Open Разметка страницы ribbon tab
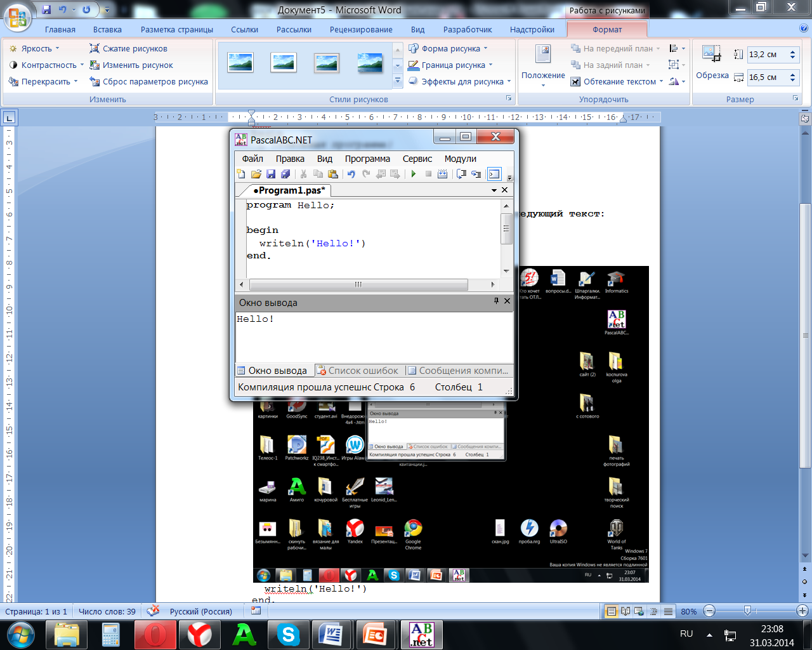Viewport: 812px width, 650px height. point(177,30)
